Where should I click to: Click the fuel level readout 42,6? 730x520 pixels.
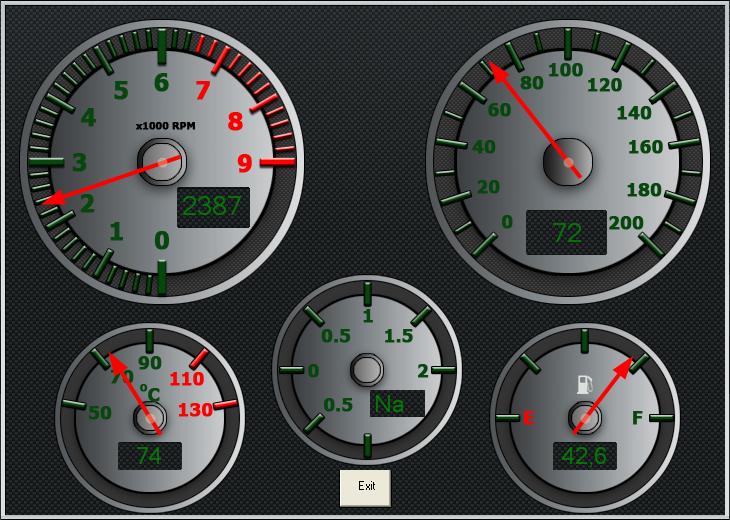(585, 456)
